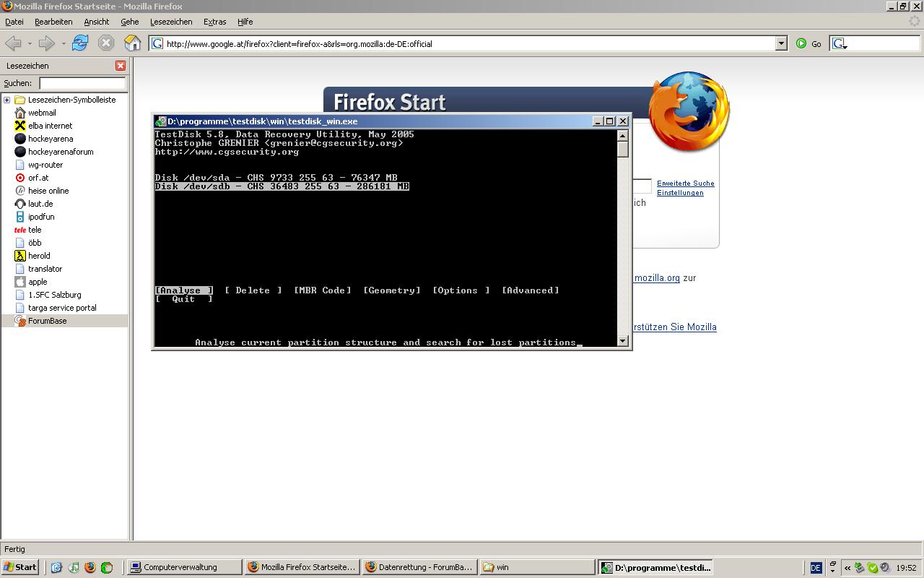Select Analyse option in TestDisk

pyautogui.click(x=184, y=290)
